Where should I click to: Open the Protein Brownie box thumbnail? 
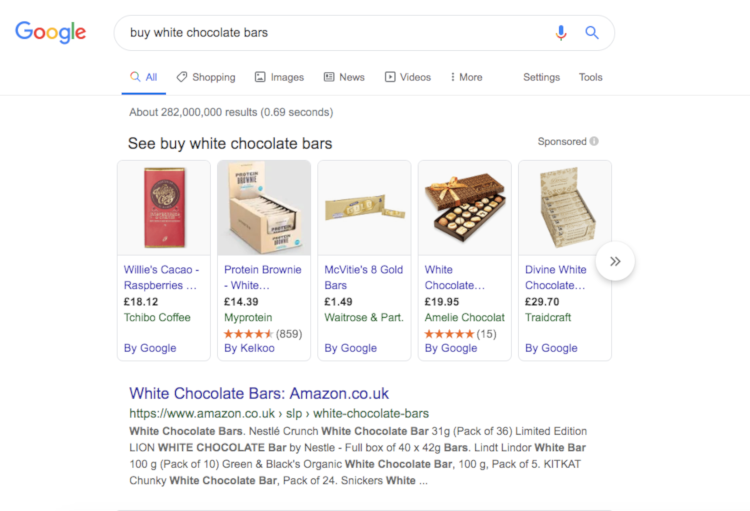point(264,208)
